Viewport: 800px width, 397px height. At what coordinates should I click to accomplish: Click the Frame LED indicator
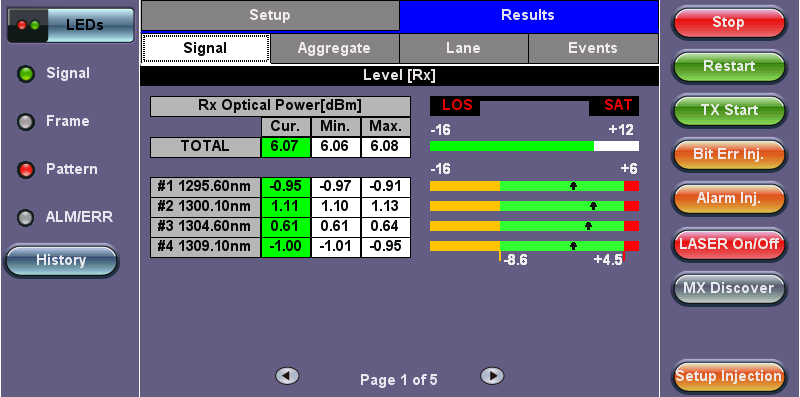[25, 122]
